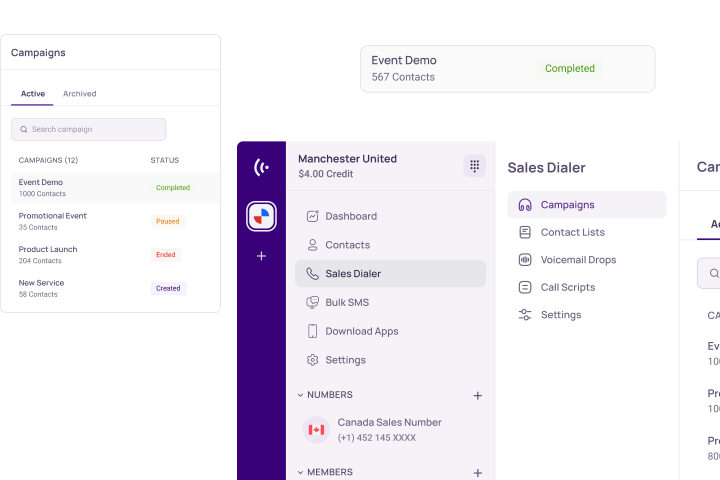The height and width of the screenshot is (480, 720).
Task: Open Campaigns in Sales Dialer submenu
Action: [586, 205]
